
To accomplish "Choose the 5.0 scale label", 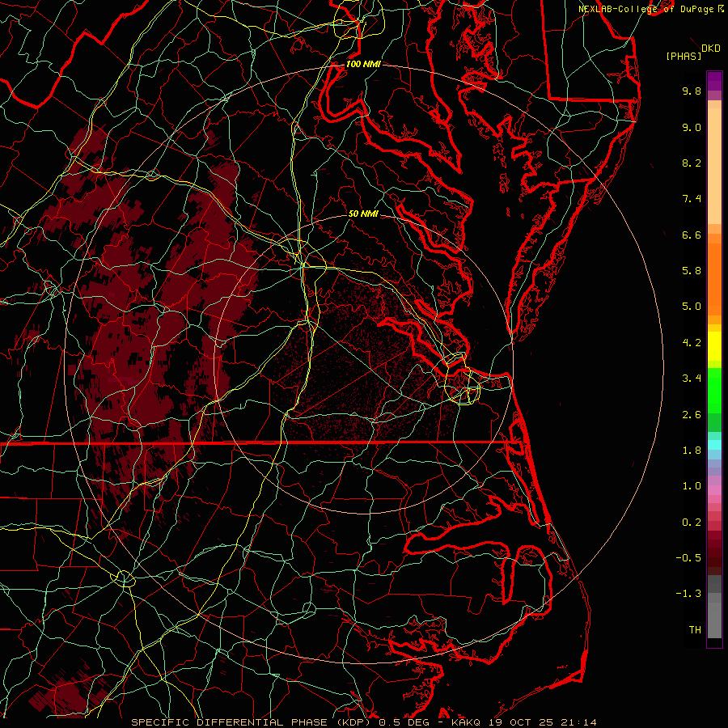I will 692,307.
